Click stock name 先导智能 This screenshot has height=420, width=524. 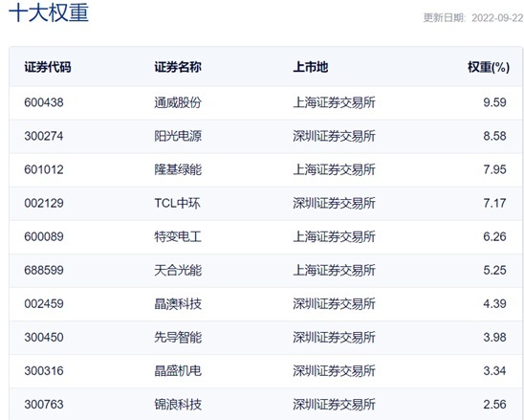[178, 337]
